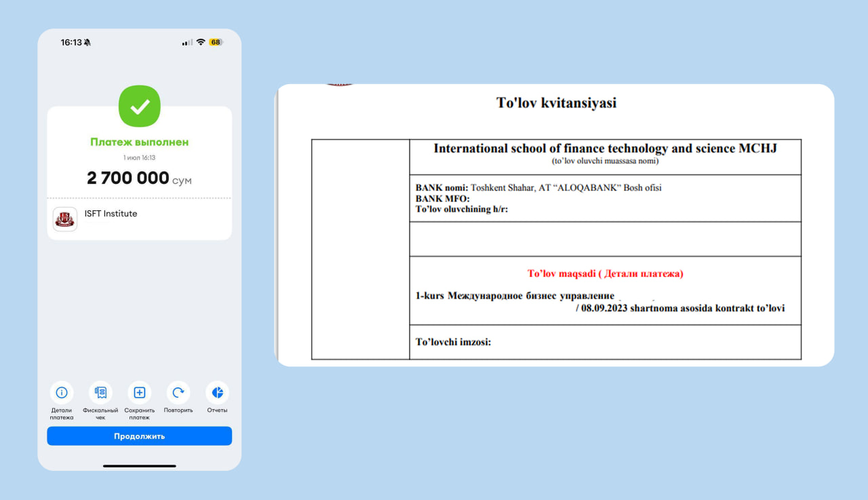Click the green success checkmark icon
Image resolution: width=868 pixels, height=500 pixels.
[x=140, y=107]
